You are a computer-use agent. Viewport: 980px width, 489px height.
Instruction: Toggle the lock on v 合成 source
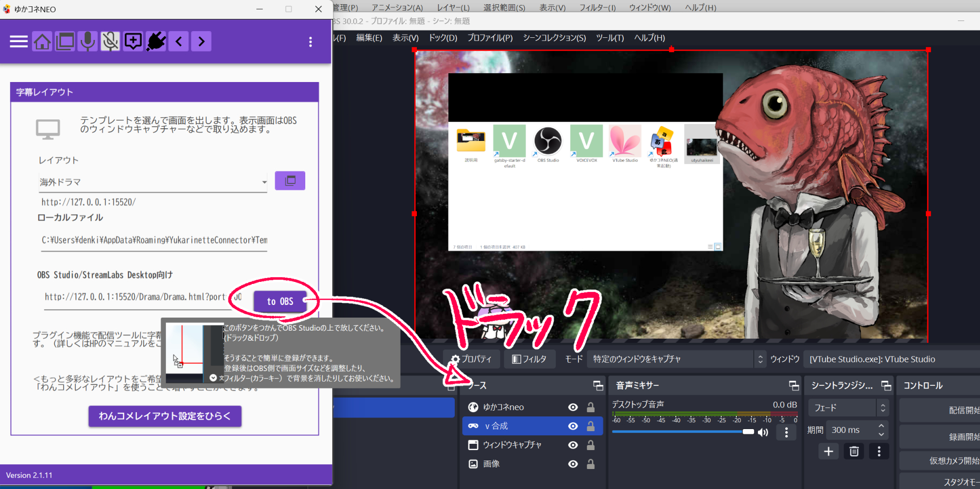pos(591,426)
